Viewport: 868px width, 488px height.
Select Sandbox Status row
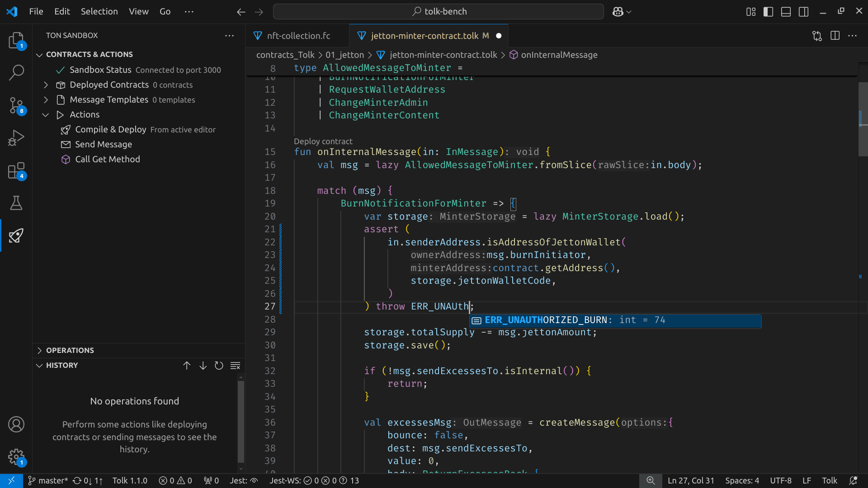138,70
